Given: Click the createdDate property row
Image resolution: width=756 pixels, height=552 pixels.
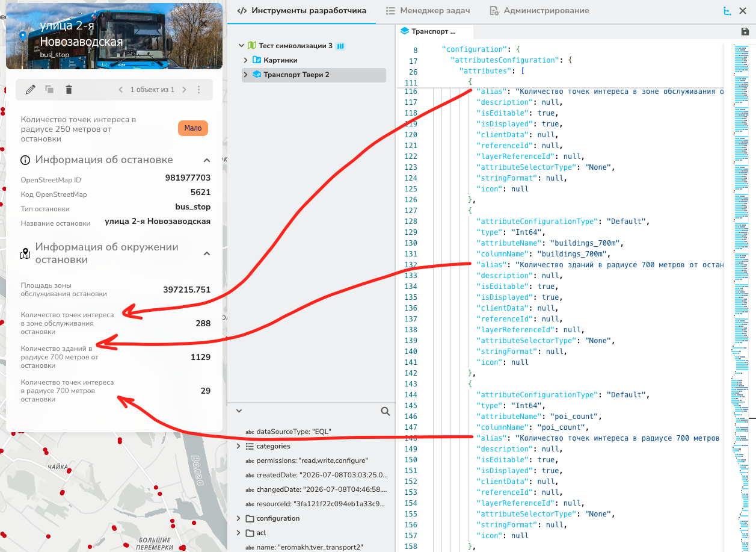Looking at the screenshot, I should [316, 475].
